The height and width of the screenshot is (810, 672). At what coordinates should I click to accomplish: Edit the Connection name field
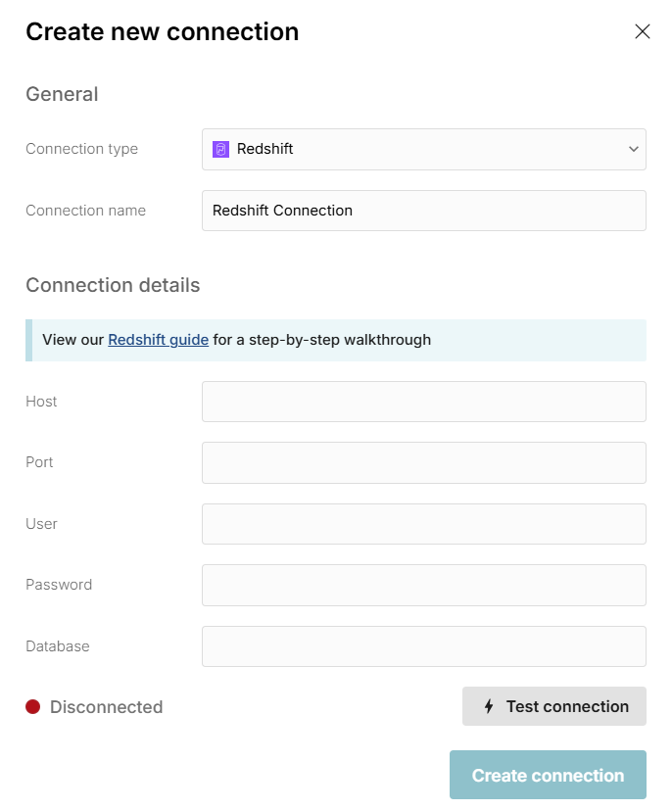(x=423, y=211)
